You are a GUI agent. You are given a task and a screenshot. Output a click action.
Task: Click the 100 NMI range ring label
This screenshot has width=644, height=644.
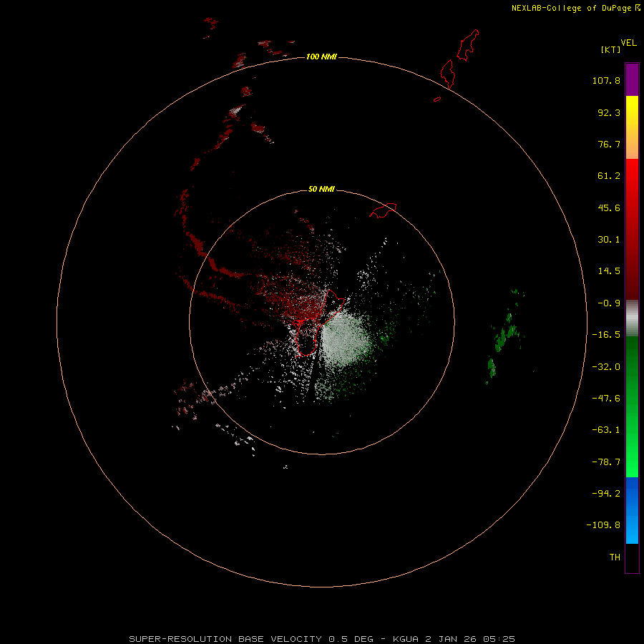[321, 57]
